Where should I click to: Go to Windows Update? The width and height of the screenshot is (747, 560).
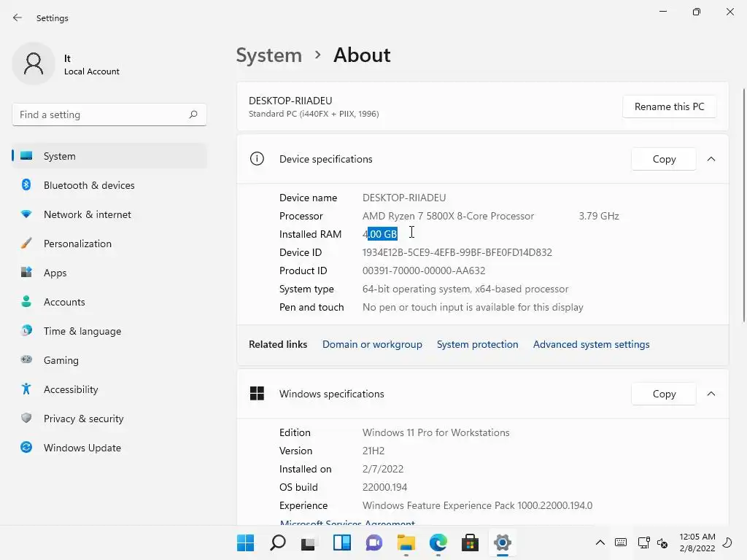(109, 447)
